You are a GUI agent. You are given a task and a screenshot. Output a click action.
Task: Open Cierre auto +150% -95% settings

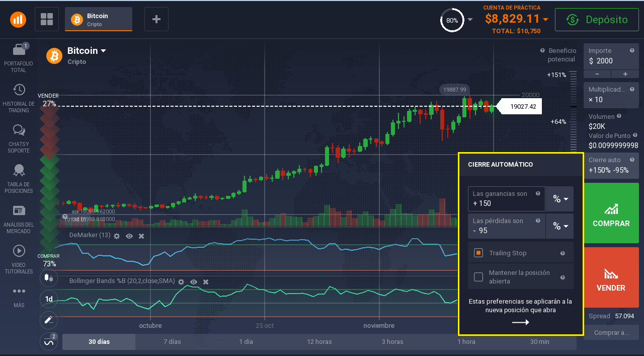click(611, 165)
